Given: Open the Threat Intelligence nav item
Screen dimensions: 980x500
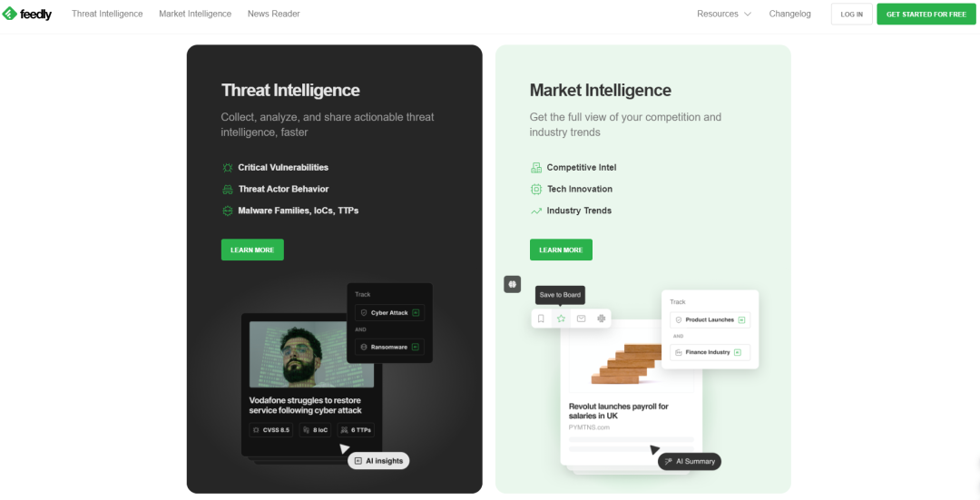Looking at the screenshot, I should 107,14.
